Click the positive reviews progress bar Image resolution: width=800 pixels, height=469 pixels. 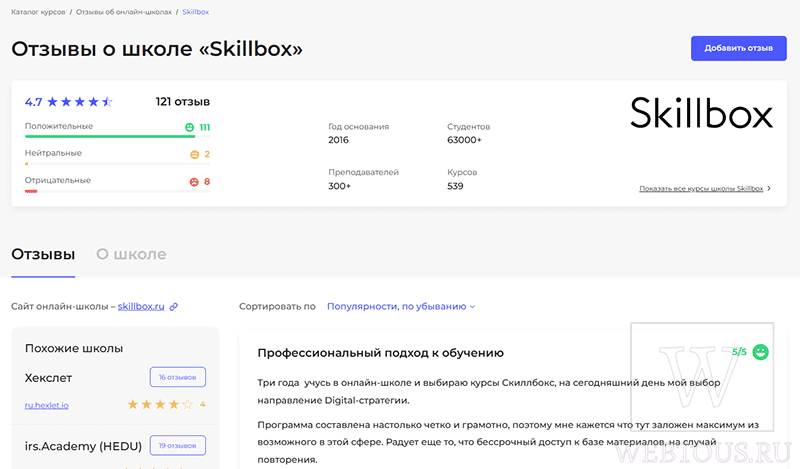pos(117,136)
